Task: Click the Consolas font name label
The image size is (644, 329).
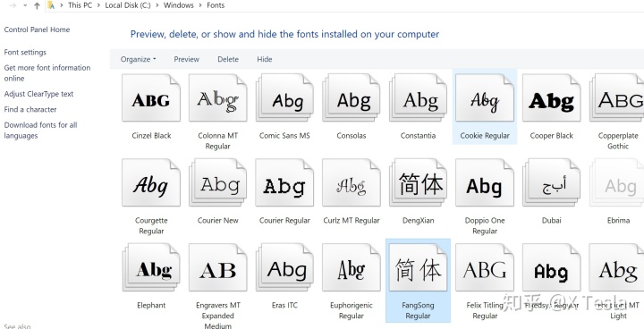Action: tap(352, 136)
